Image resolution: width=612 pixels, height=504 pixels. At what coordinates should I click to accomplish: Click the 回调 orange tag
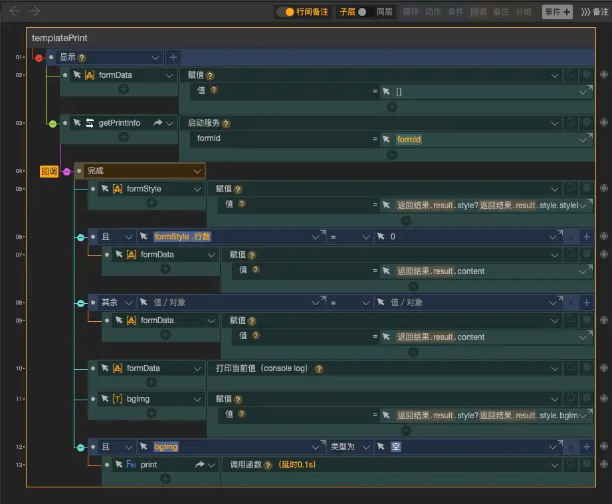pyautogui.click(x=49, y=171)
